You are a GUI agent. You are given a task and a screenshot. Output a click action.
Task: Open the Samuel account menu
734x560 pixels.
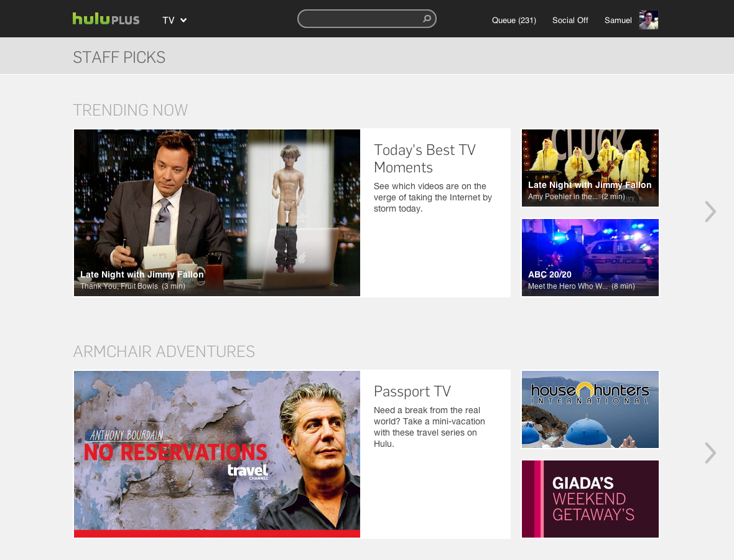click(x=618, y=20)
